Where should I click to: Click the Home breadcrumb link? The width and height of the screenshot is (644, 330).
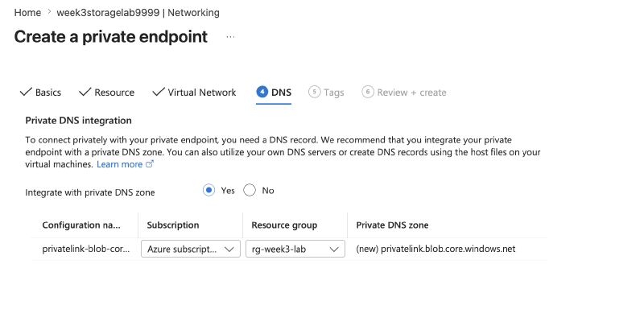click(x=27, y=13)
